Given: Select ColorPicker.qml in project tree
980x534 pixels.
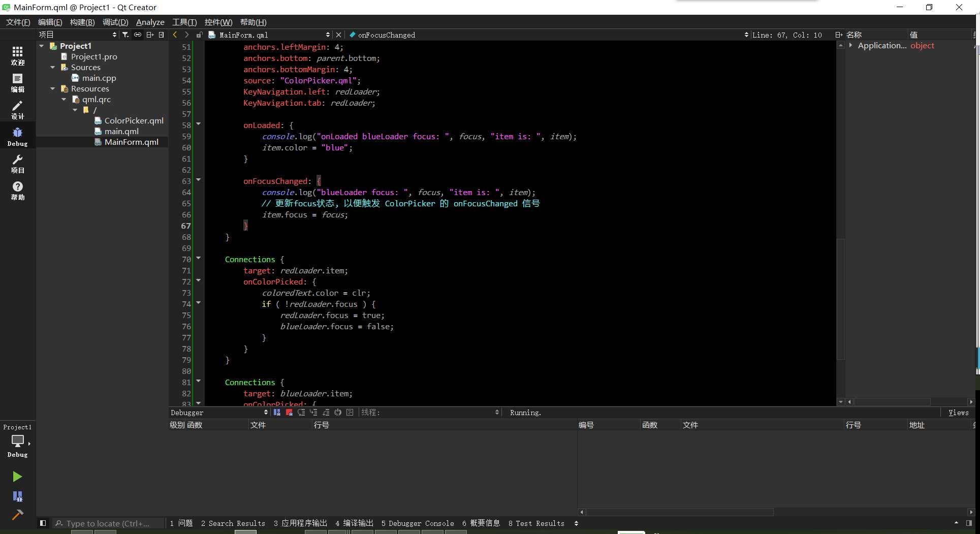Looking at the screenshot, I should pyautogui.click(x=134, y=120).
